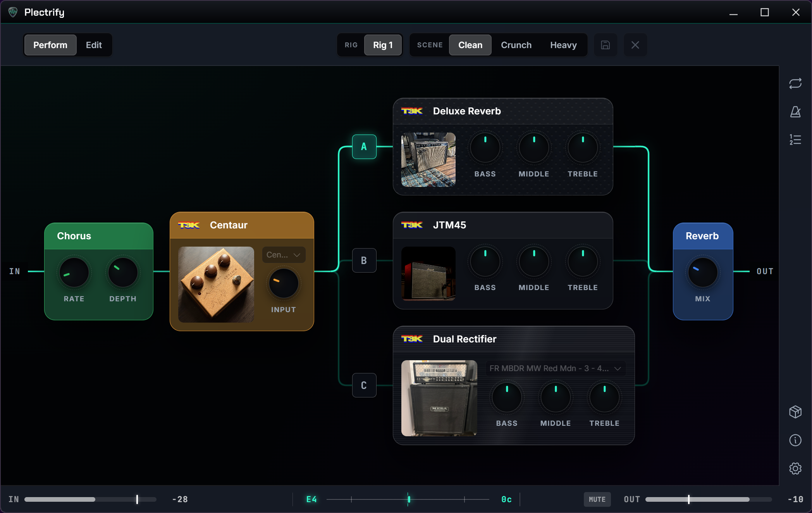
Task: Click the Centaur pedal title
Action: pyautogui.click(x=229, y=225)
